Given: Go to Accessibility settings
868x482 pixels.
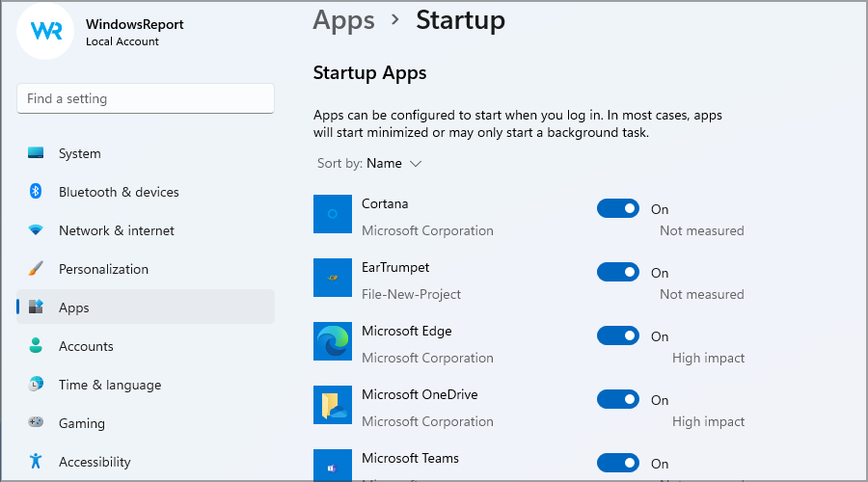Looking at the screenshot, I should pyautogui.click(x=146, y=462).
